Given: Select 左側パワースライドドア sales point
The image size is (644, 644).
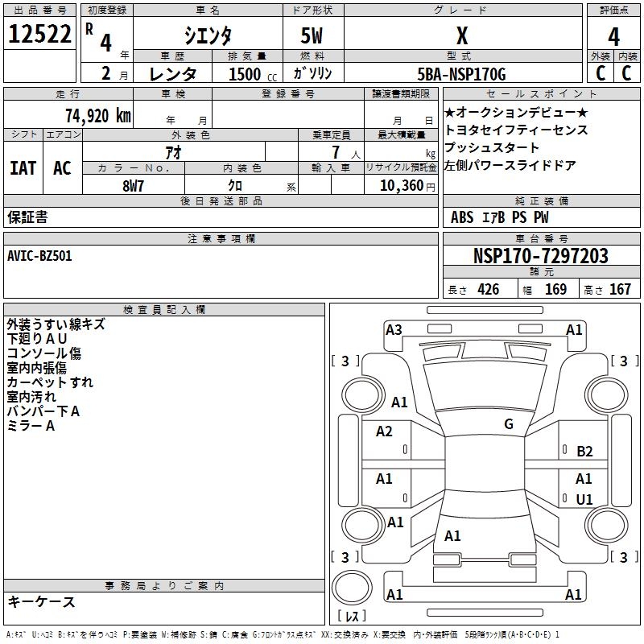Looking at the screenshot, I should click(x=510, y=165).
